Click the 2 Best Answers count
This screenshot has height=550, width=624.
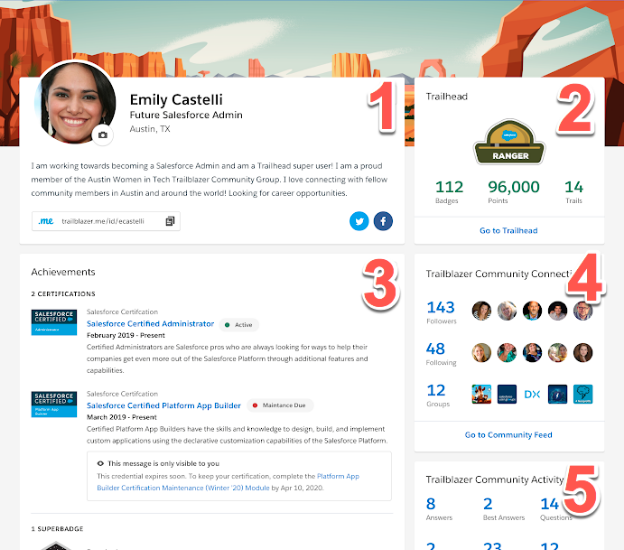point(488,504)
